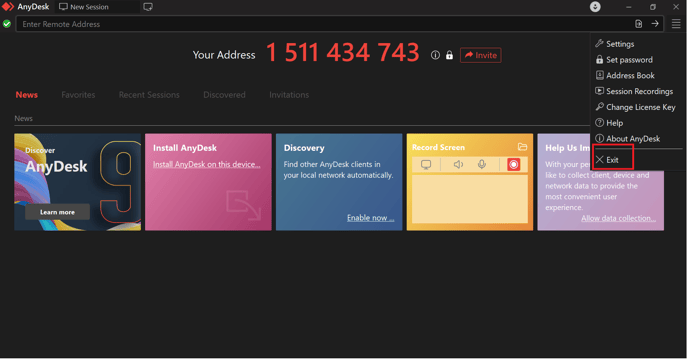This screenshot has height=363, width=688.
Task: Toggle the speaker audio icon in Record Screen
Action: click(458, 165)
